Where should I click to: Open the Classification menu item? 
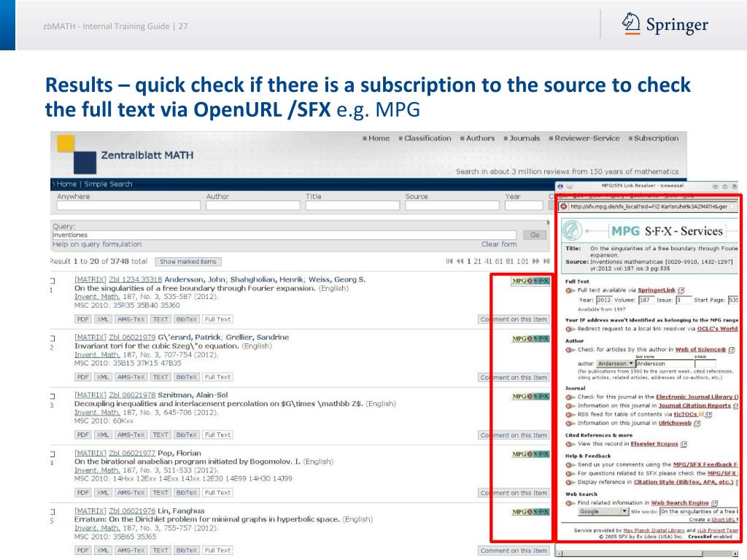427,139
